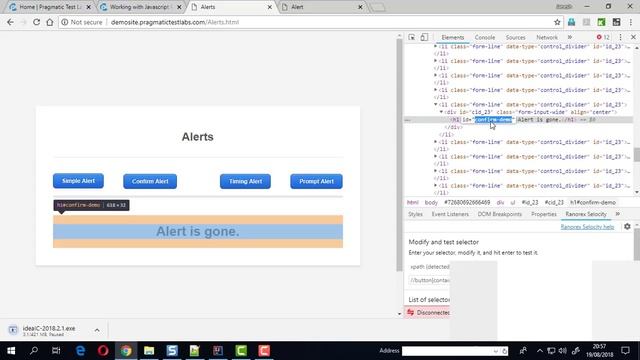Open File Explorer from the taskbar
This screenshot has width=640, height=360.
click(149, 351)
